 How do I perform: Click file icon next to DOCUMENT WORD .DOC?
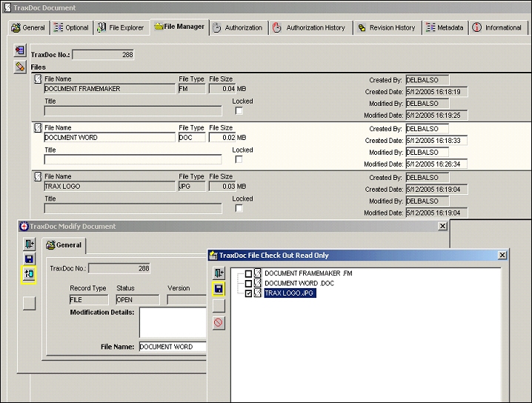[258, 283]
